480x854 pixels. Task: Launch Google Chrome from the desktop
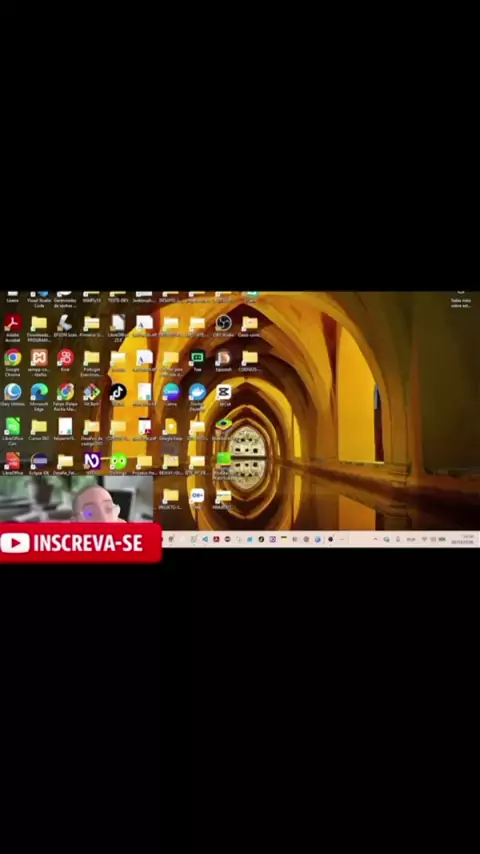click(x=13, y=362)
